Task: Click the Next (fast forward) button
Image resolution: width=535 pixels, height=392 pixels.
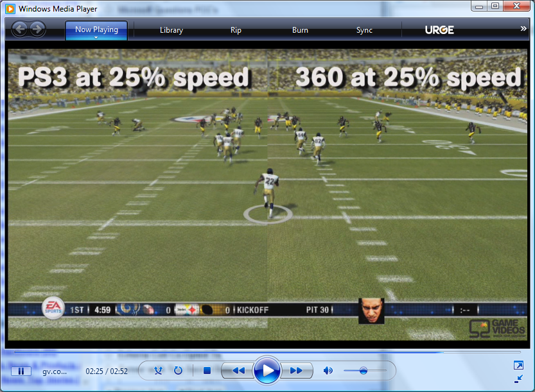Action: coord(296,371)
